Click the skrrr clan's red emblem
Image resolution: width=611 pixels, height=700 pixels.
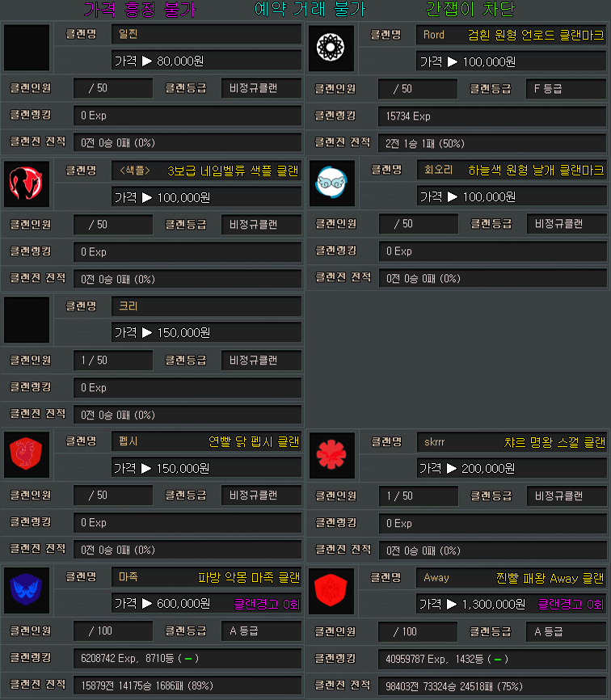click(x=332, y=455)
